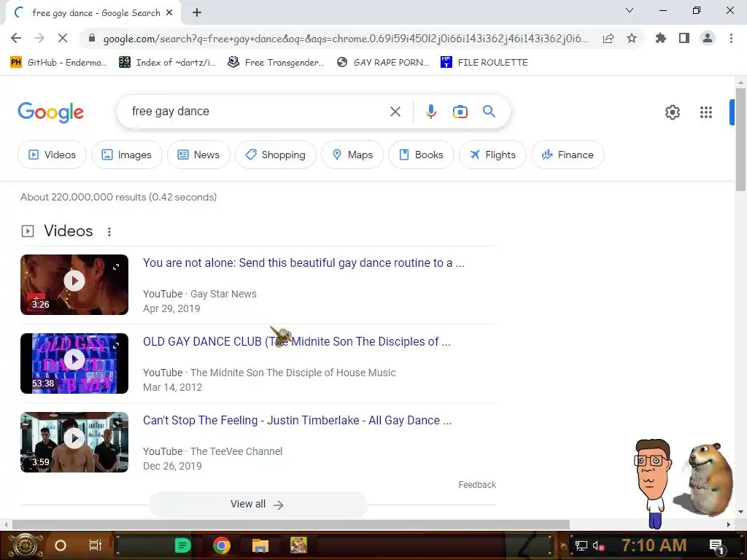Open the tab search chevron in the title bar
This screenshot has height=560, width=747.
[630, 10]
